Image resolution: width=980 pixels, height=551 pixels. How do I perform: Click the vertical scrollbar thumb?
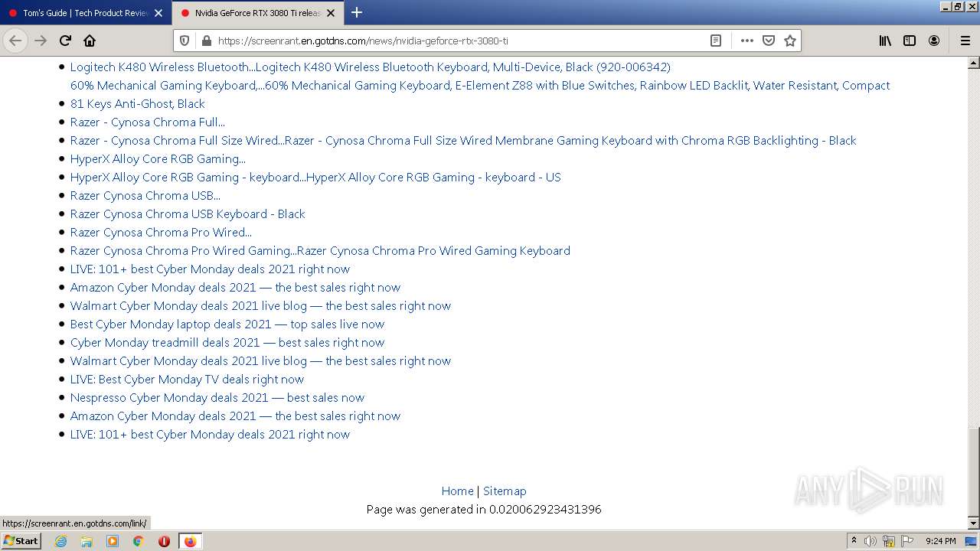(973, 471)
